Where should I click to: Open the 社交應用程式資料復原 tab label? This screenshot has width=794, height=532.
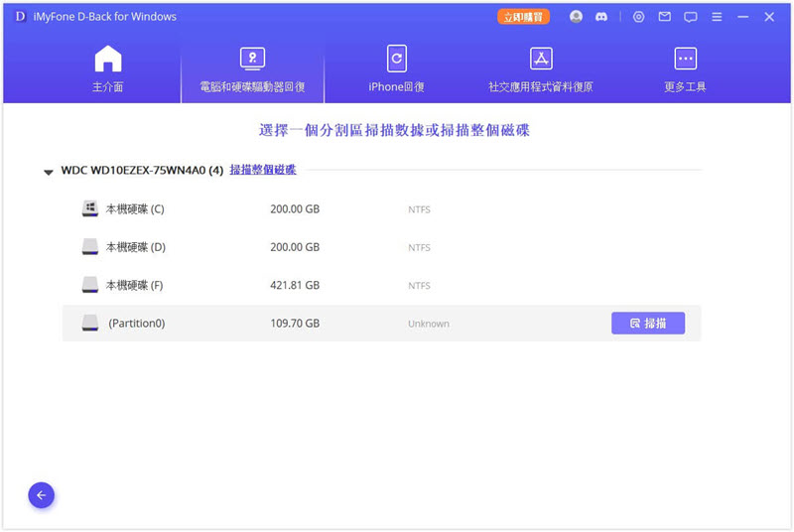pos(541,87)
